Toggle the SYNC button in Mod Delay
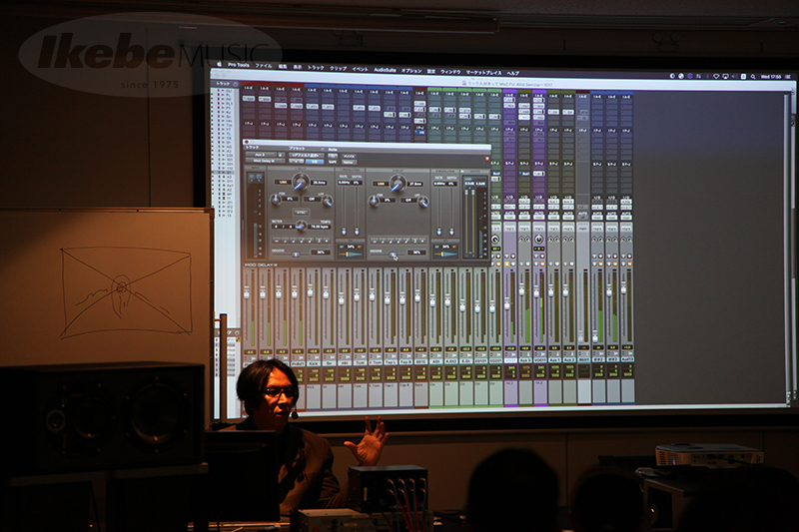This screenshot has height=532, width=799. coord(301,213)
